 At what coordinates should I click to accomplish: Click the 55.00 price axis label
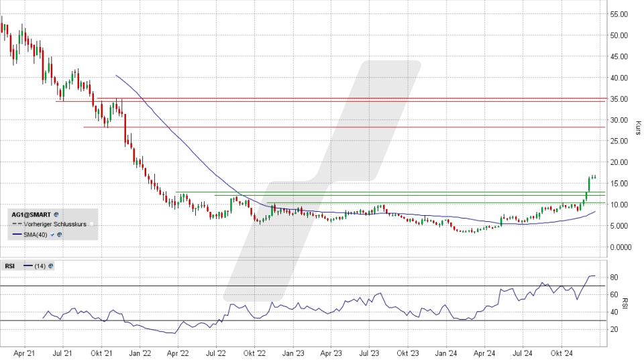coord(619,14)
